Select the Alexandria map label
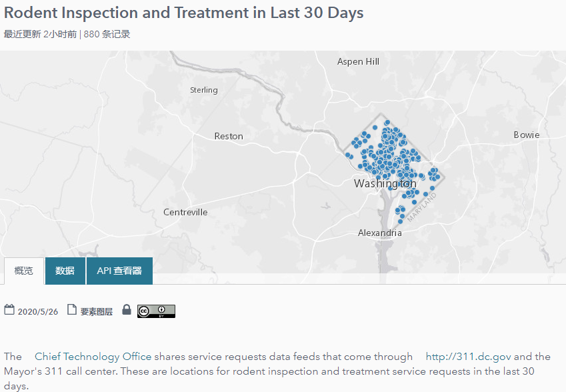 point(380,233)
